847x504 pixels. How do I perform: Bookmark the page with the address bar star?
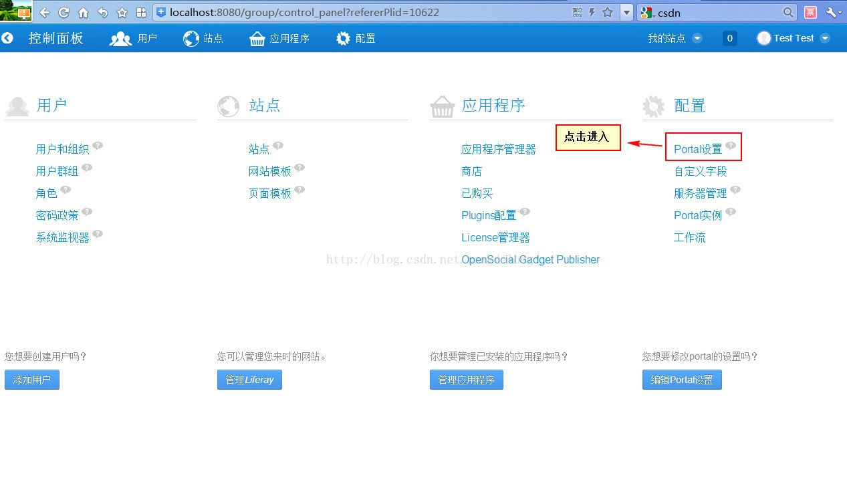point(608,12)
